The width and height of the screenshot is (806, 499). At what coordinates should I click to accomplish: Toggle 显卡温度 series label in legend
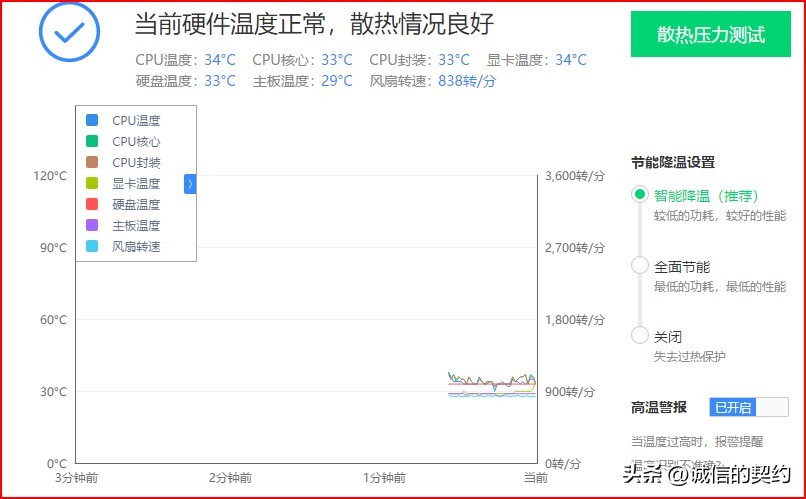(x=136, y=183)
